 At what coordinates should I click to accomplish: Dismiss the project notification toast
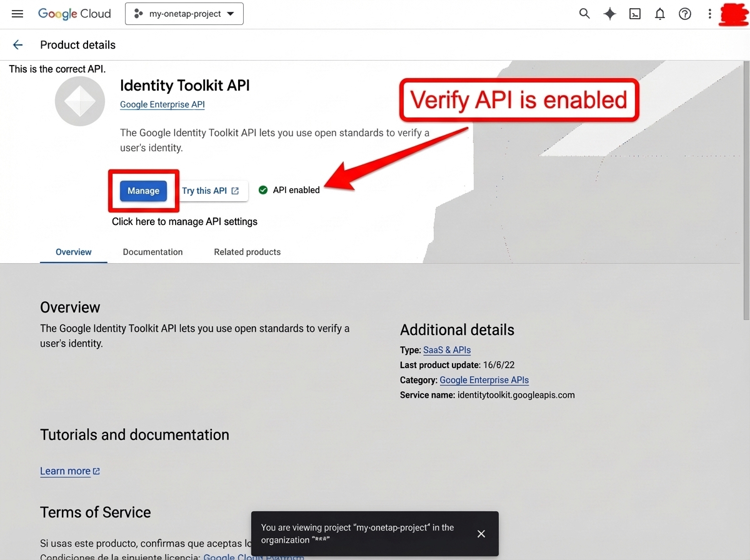pos(481,534)
